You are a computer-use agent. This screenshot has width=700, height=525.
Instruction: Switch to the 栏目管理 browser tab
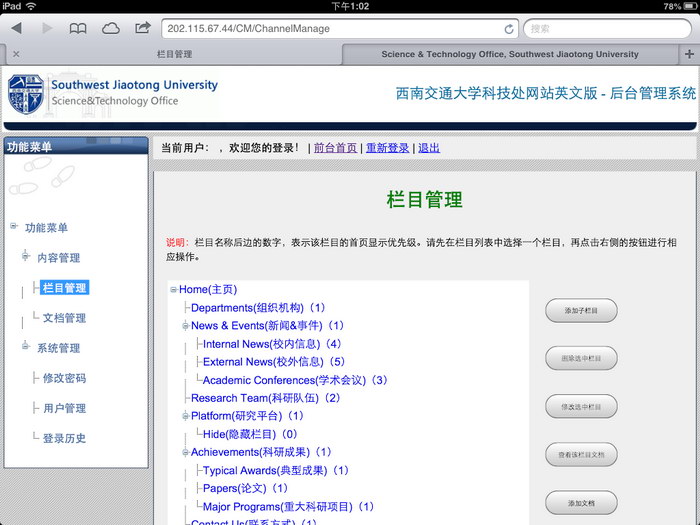click(x=174, y=54)
